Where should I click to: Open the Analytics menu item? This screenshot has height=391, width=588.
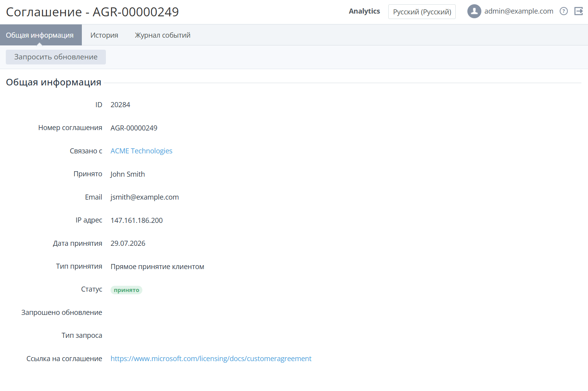pos(364,11)
